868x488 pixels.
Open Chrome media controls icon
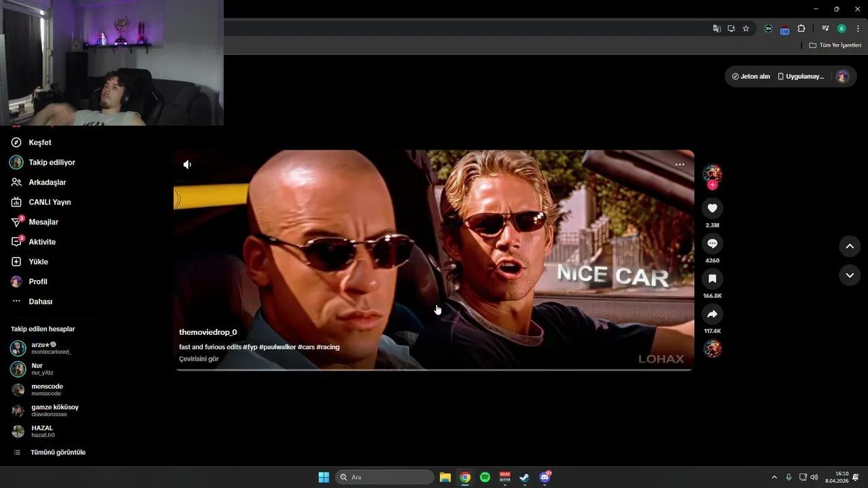825,28
